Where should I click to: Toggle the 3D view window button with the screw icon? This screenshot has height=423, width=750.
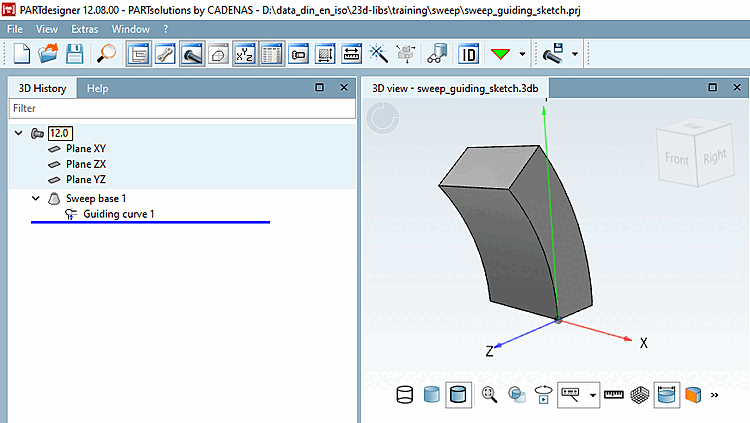pyautogui.click(x=192, y=54)
